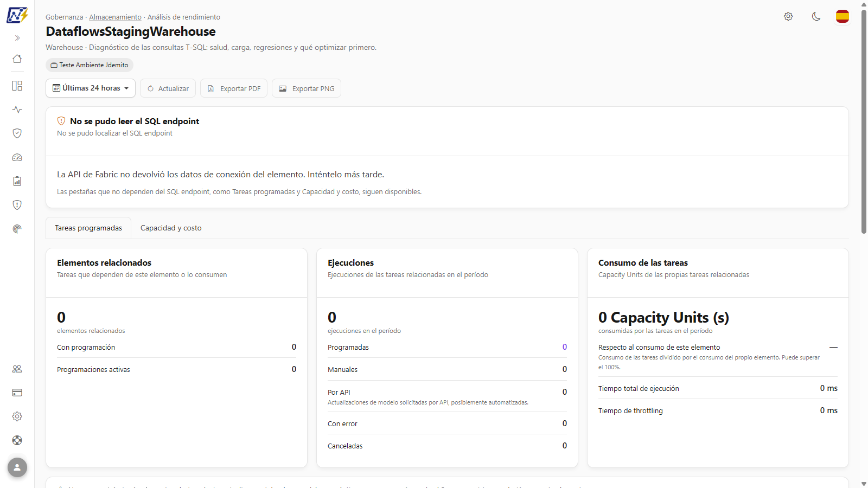Viewport: 868px width, 488px height.
Task: Open the lifebuoy support icon
Action: click(17, 440)
